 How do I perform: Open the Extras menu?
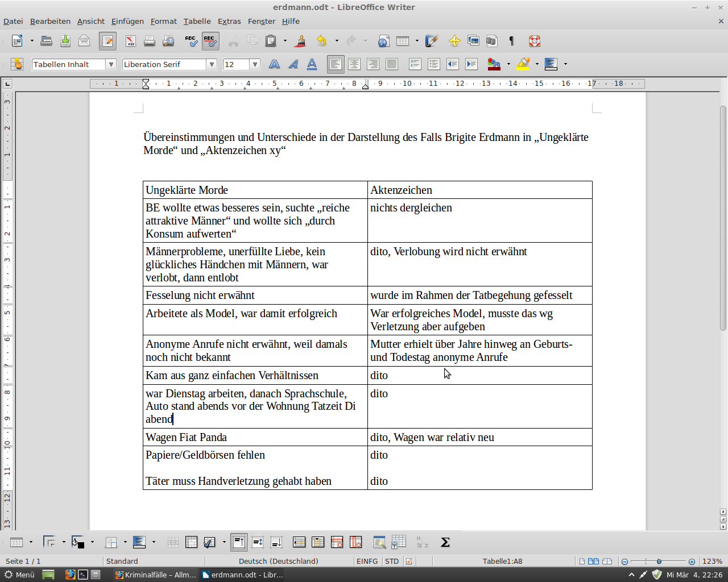point(229,21)
